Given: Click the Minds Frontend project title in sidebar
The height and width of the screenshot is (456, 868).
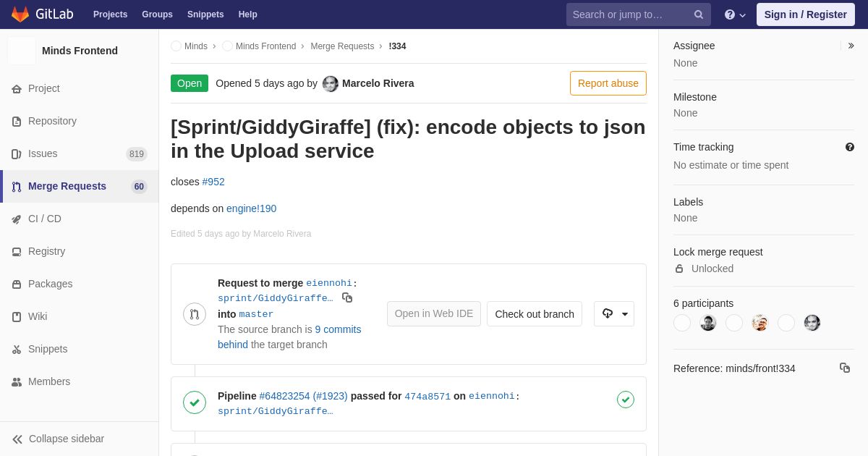Looking at the screenshot, I should point(80,51).
